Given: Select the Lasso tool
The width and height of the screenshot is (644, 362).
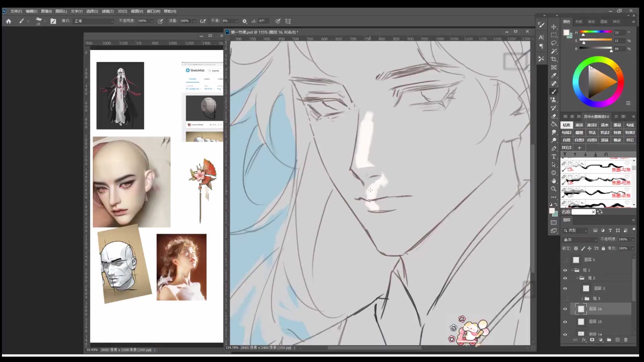Looking at the screenshot, I should pyautogui.click(x=554, y=43).
